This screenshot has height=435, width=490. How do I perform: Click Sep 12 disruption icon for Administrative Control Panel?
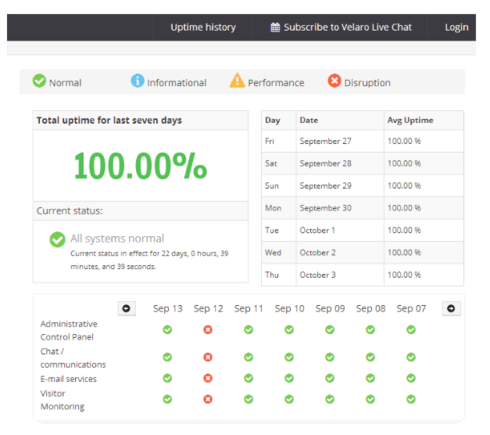[208, 330]
